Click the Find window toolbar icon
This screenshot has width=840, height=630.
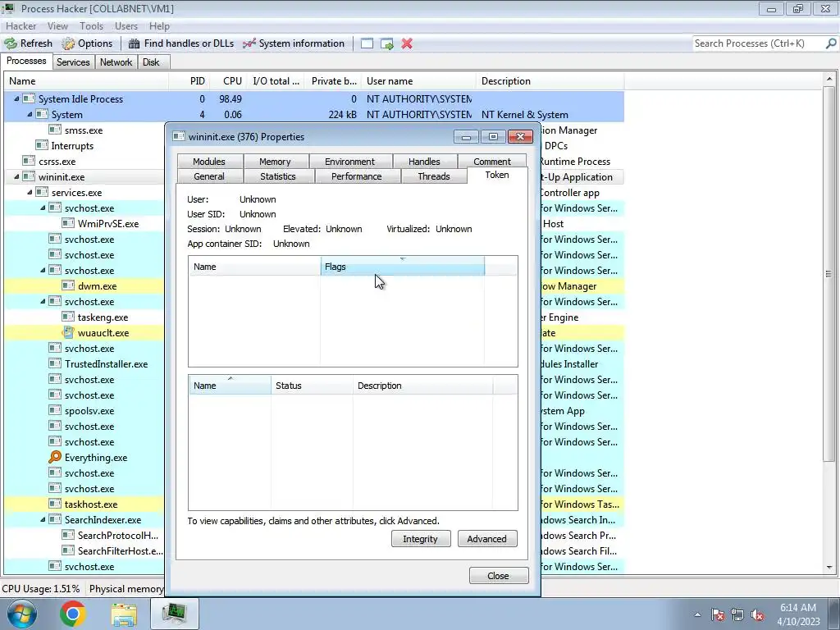click(367, 43)
